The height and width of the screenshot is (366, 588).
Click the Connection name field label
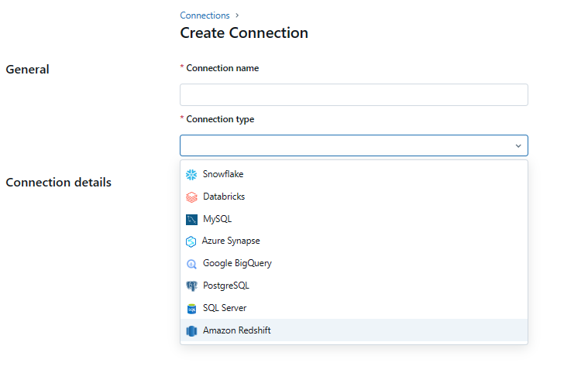tap(222, 68)
